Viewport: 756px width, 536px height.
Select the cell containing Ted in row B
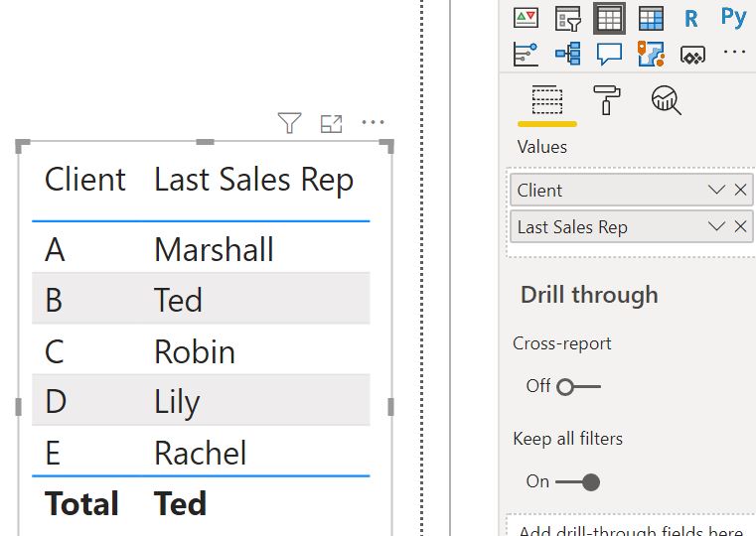point(178,300)
